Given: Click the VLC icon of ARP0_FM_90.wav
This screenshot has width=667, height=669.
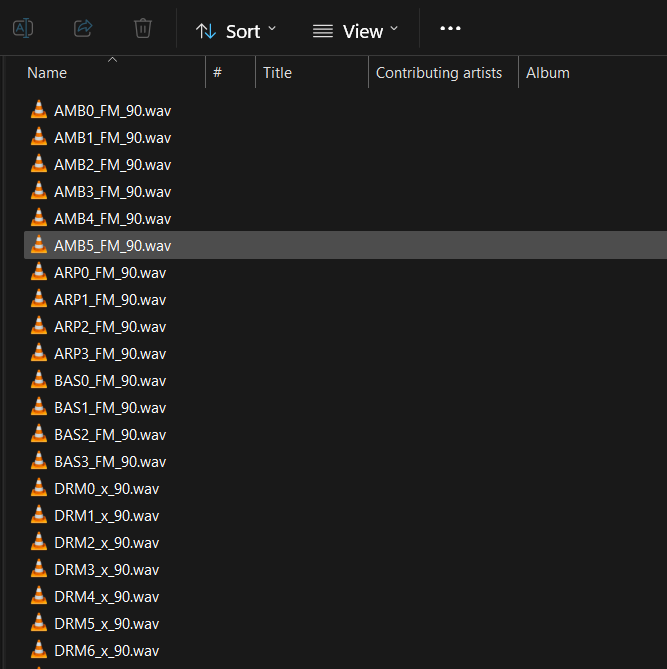Looking at the screenshot, I should click(x=39, y=271).
